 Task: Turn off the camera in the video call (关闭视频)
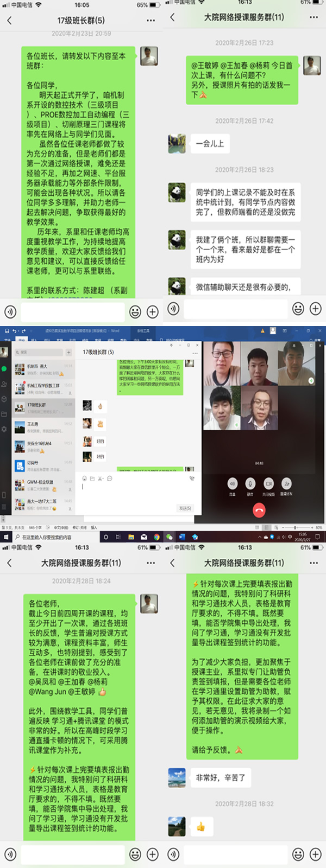pyautogui.click(x=268, y=483)
